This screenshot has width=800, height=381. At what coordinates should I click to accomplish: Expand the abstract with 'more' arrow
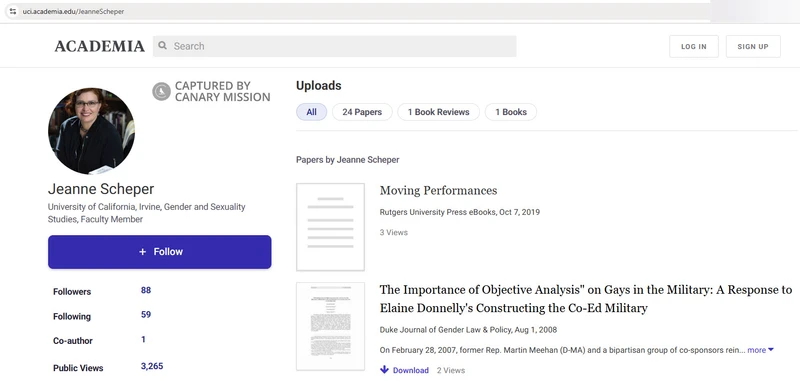coord(761,350)
